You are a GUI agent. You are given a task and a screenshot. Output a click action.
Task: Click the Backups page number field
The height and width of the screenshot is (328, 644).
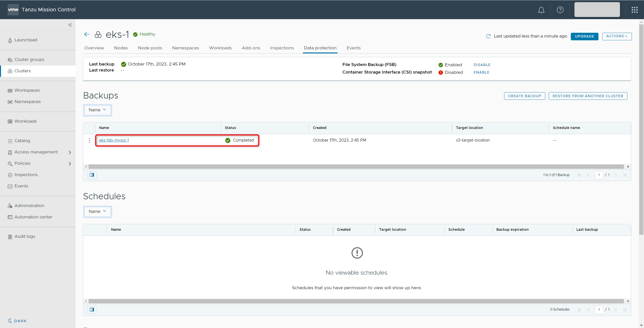pos(599,175)
